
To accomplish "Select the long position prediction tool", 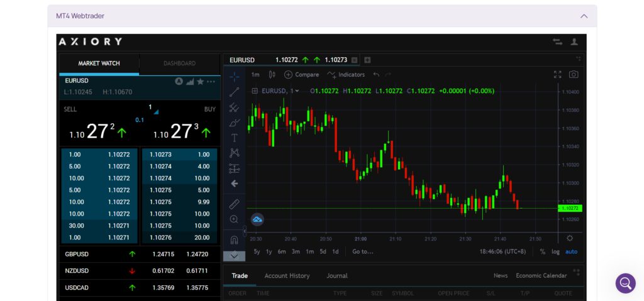I will point(235,168).
